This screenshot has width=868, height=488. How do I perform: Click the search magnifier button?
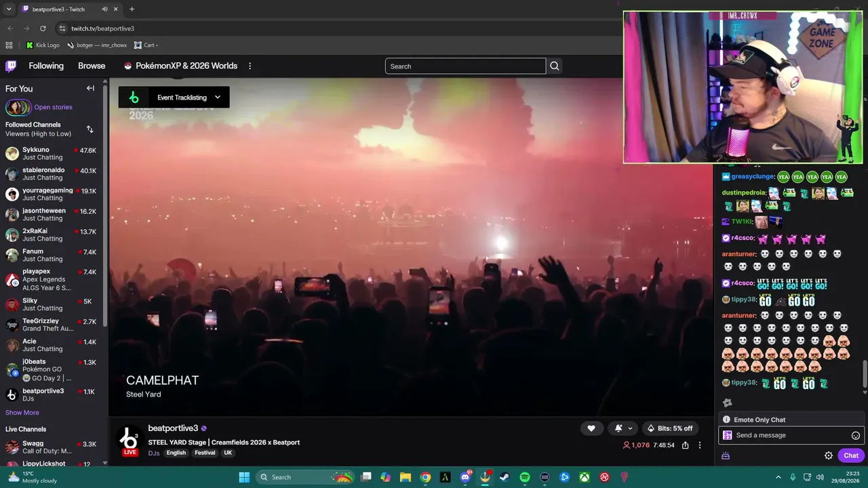[555, 66]
